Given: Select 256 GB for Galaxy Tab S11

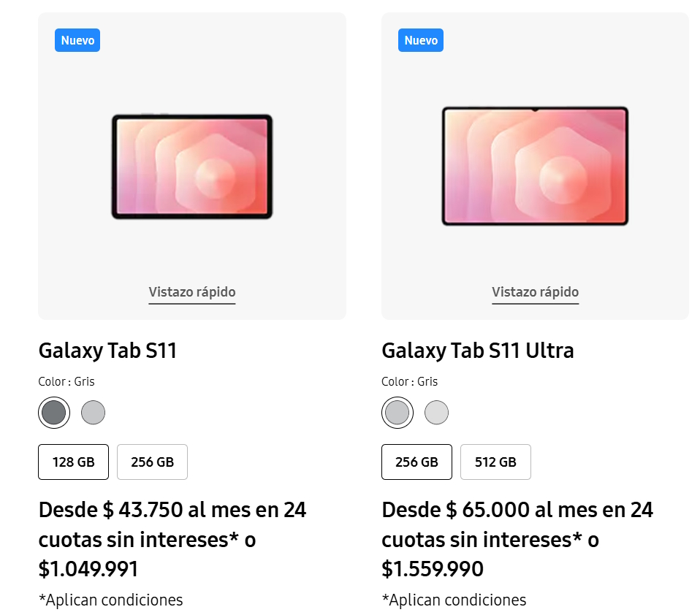Looking at the screenshot, I should [x=152, y=462].
